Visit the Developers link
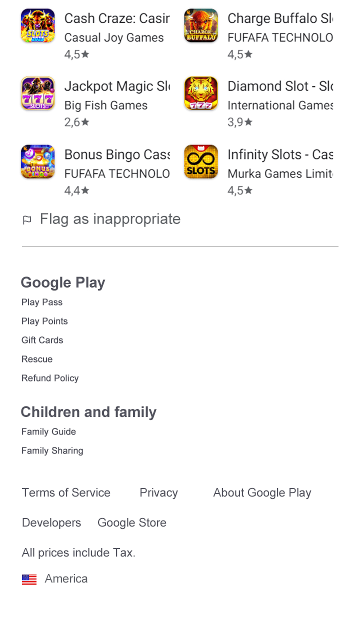This screenshot has height=644, width=360. coord(51,522)
